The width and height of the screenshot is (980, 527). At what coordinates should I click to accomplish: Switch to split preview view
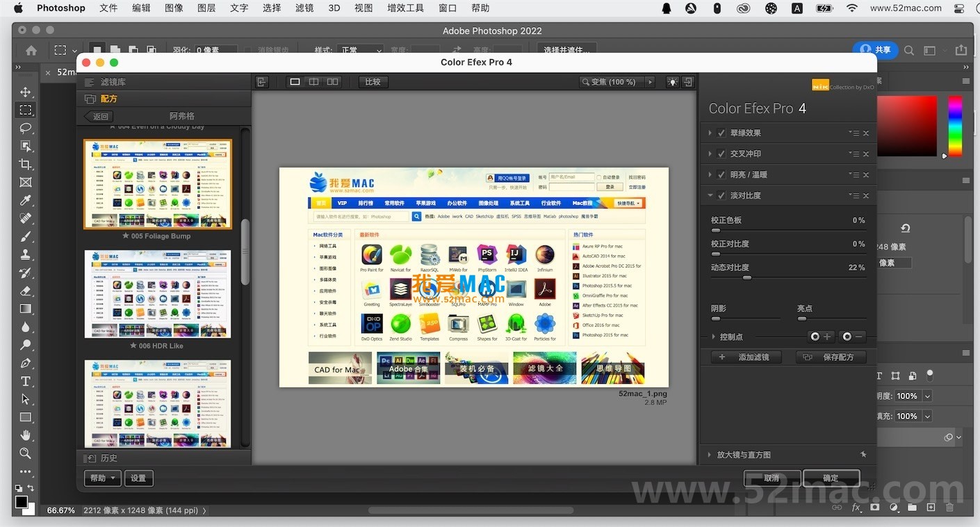pyautogui.click(x=314, y=82)
